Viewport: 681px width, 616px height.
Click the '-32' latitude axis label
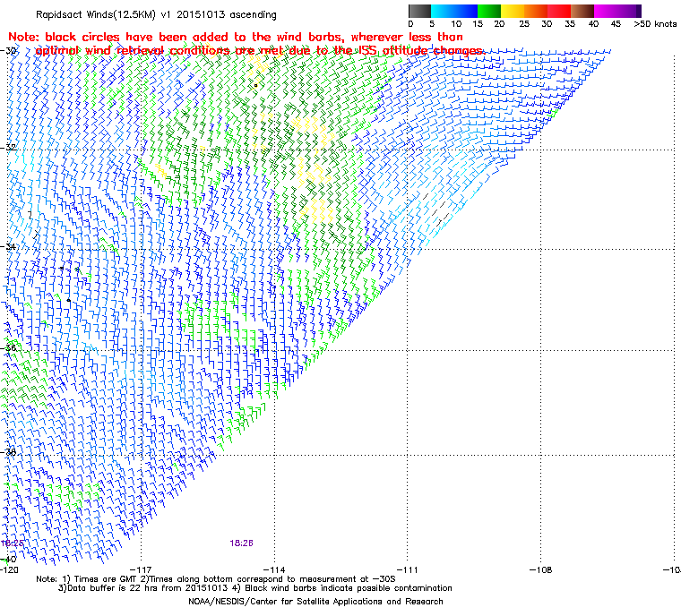point(8,147)
